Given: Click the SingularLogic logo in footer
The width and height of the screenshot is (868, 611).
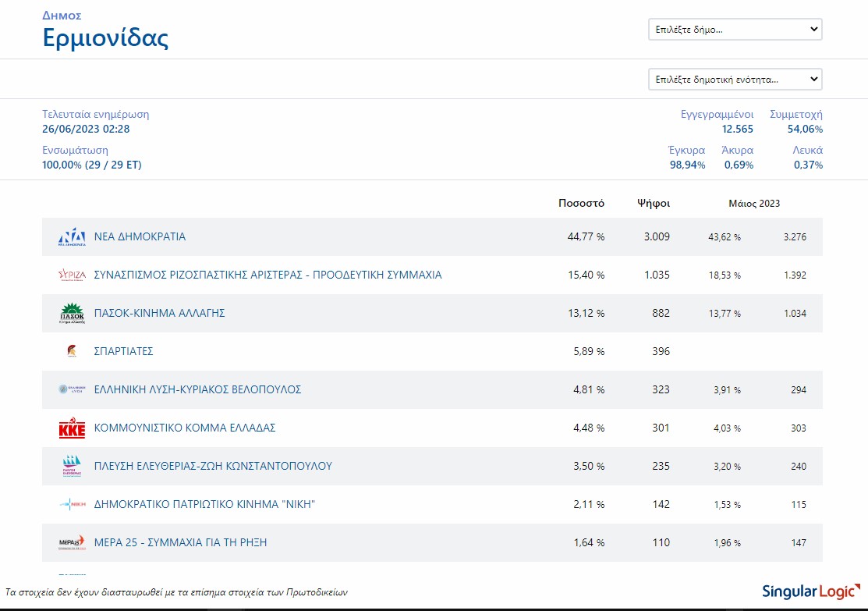Looking at the screenshot, I should point(810,591).
